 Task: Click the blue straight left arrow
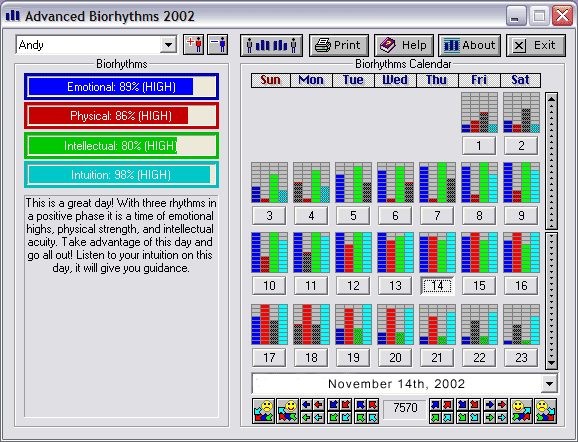[306, 404]
